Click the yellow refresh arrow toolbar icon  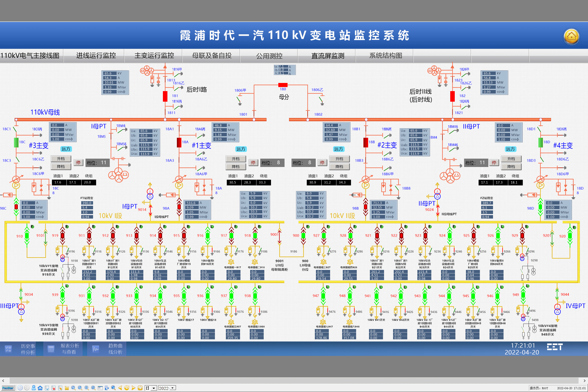(x=127, y=388)
